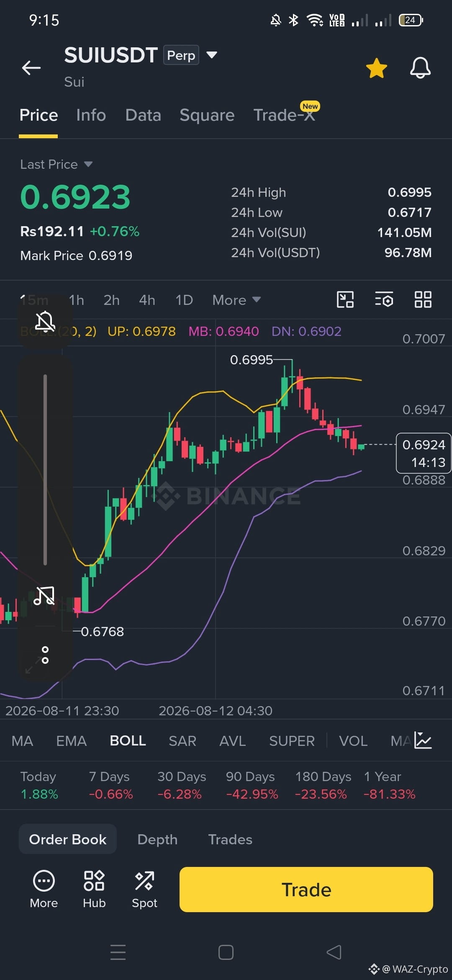Open the indicator chart settings icon
452x980 pixels.
[423, 740]
